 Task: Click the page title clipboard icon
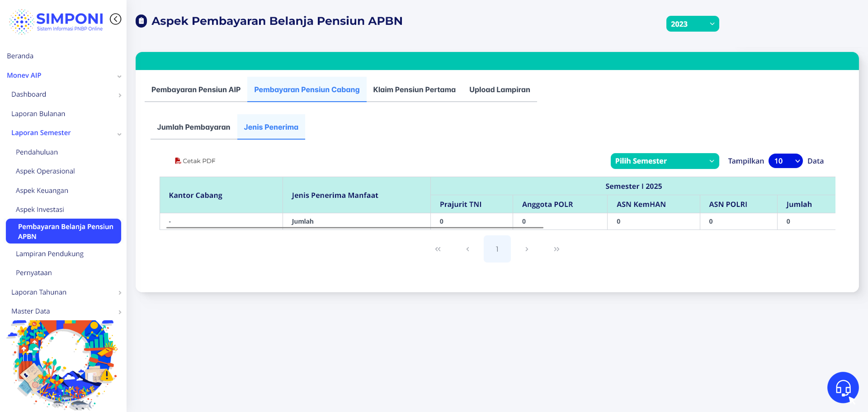point(142,21)
